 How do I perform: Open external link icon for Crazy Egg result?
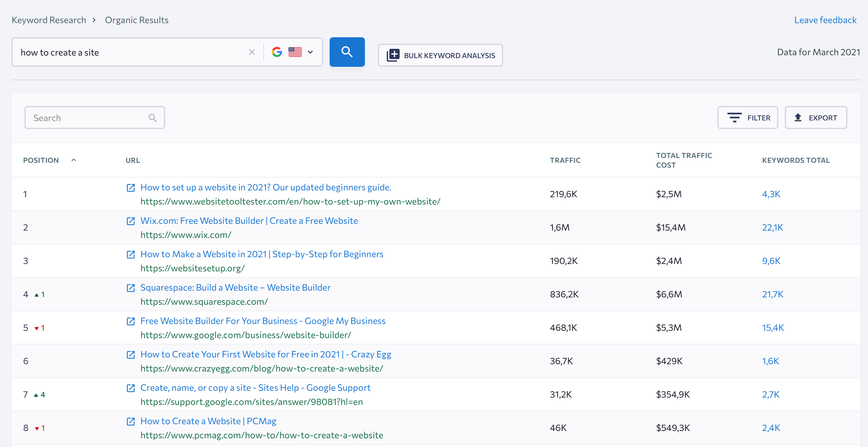point(131,355)
